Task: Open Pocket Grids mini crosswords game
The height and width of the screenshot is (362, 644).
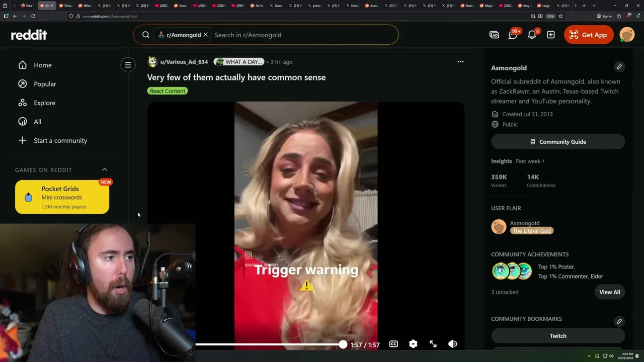Action: pos(62,197)
